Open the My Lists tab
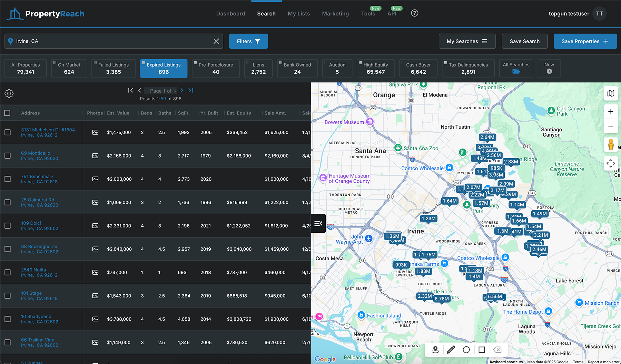 pos(299,14)
